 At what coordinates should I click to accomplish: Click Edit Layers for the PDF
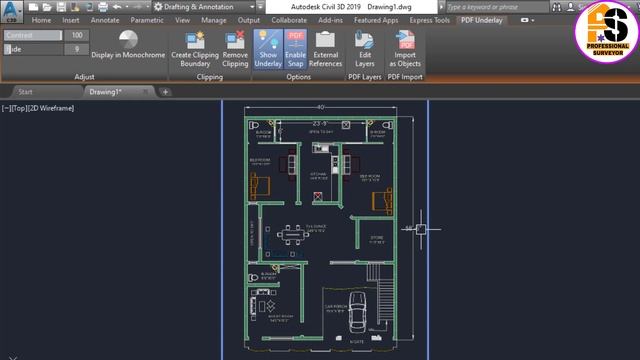[364, 49]
